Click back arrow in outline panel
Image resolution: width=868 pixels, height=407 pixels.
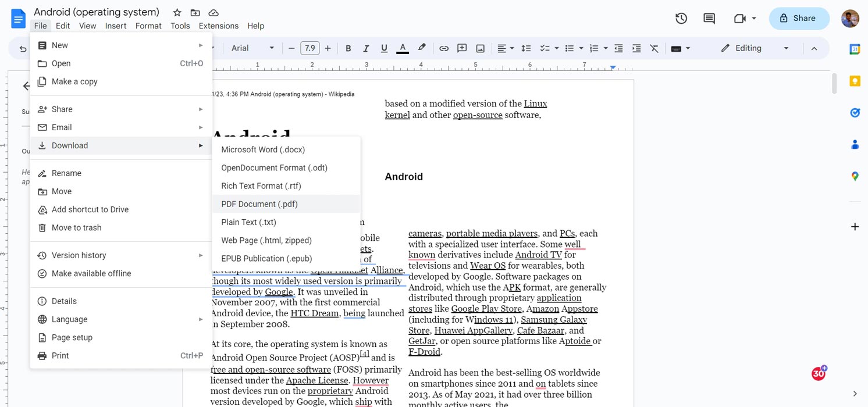26,86
